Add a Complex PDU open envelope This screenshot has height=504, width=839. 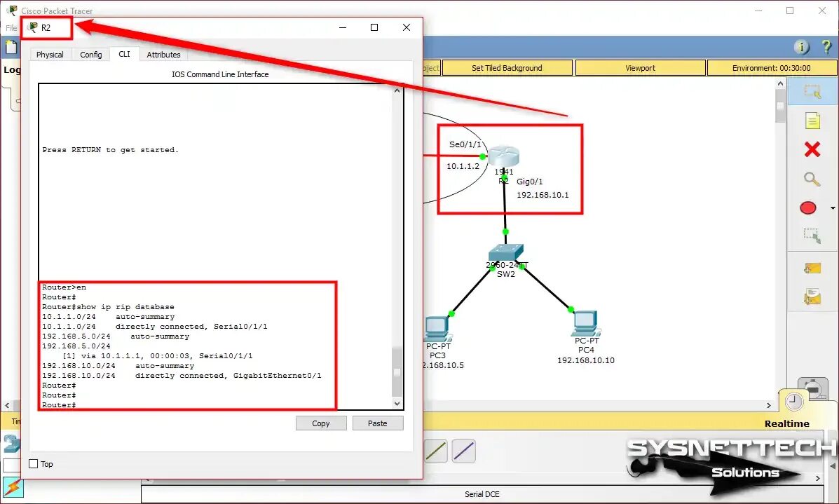[812, 296]
